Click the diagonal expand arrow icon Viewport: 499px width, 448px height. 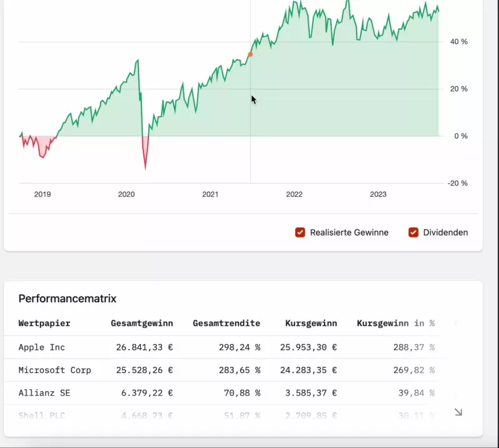click(x=458, y=412)
